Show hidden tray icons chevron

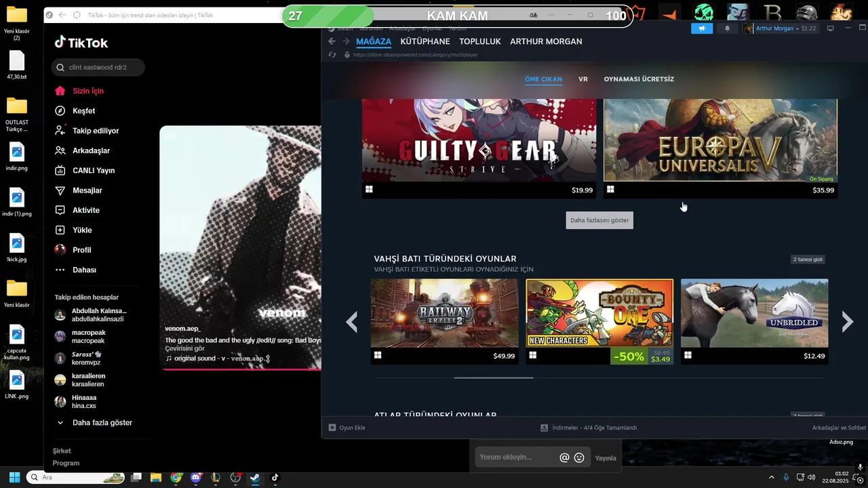click(771, 477)
